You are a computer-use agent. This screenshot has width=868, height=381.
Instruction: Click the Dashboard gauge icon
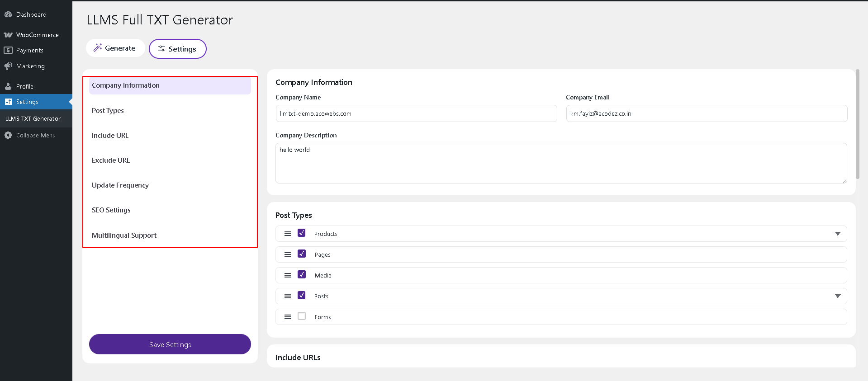point(8,14)
